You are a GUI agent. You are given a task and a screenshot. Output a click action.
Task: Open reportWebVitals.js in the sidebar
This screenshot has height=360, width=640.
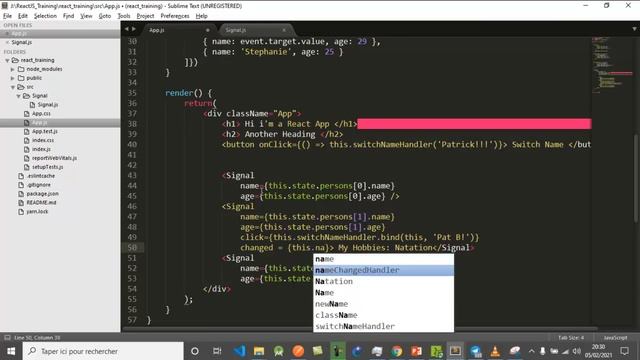pyautogui.click(x=54, y=158)
